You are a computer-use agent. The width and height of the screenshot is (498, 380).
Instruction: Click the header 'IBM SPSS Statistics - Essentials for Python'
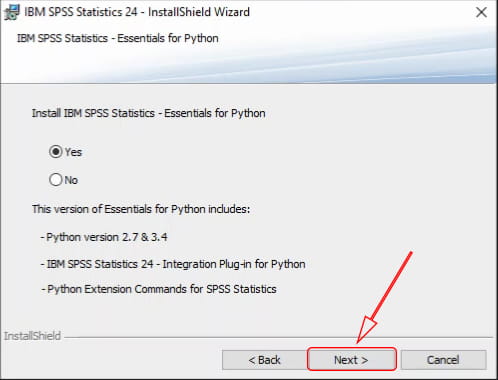(118, 38)
